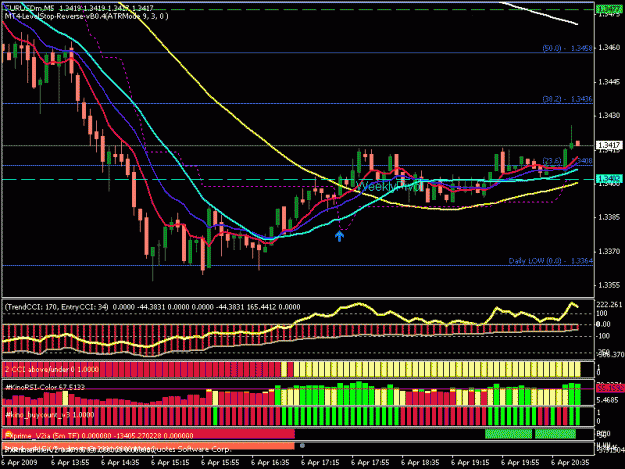Click the -100 level on the CCI scale

[603, 336]
